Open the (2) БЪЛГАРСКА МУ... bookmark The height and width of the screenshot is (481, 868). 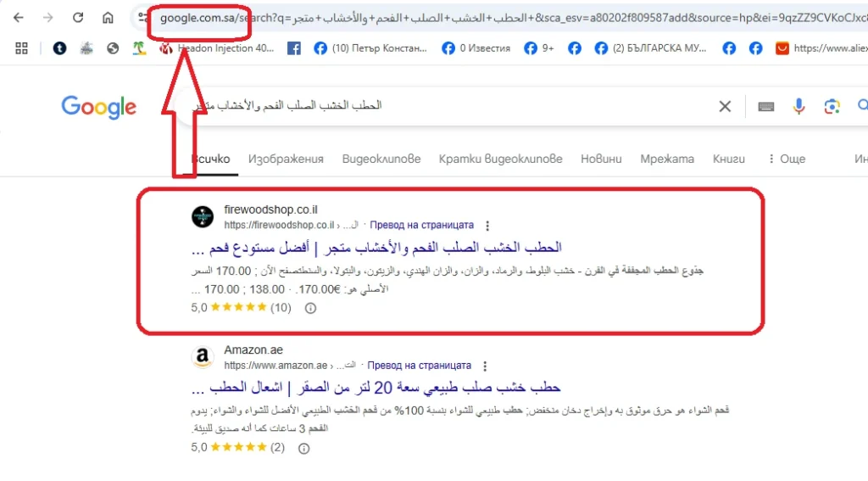[x=650, y=48]
